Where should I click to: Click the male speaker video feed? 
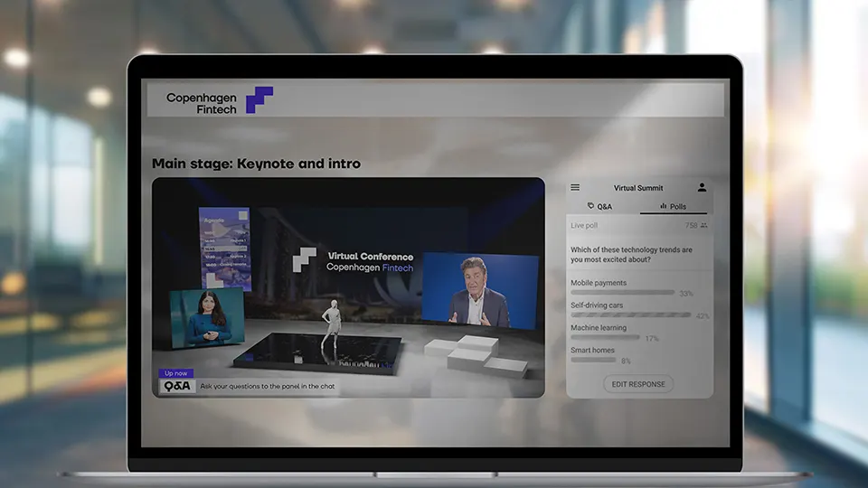[479, 291]
